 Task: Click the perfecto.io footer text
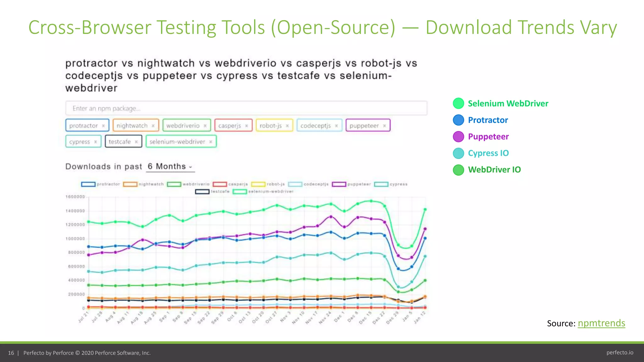[620, 353]
